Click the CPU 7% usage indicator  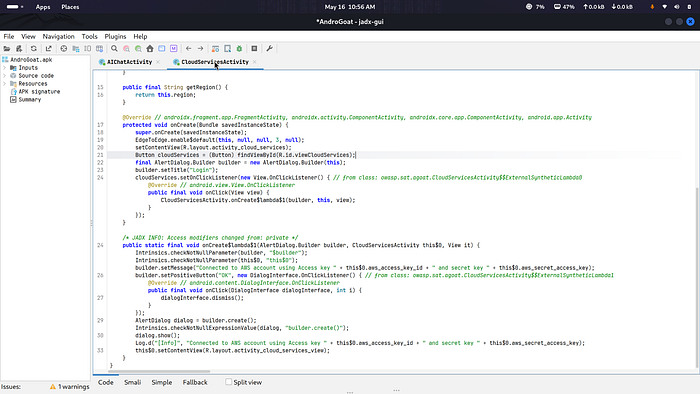pos(535,7)
